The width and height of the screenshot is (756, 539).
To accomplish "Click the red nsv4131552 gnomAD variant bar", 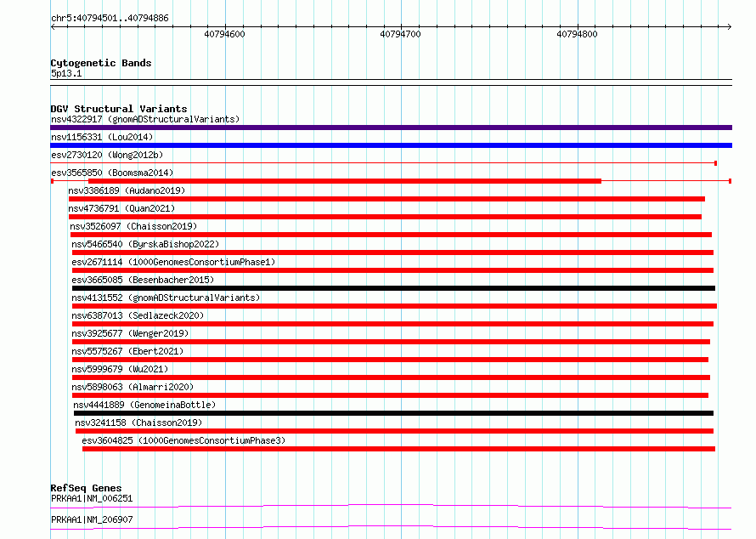I will [394, 306].
